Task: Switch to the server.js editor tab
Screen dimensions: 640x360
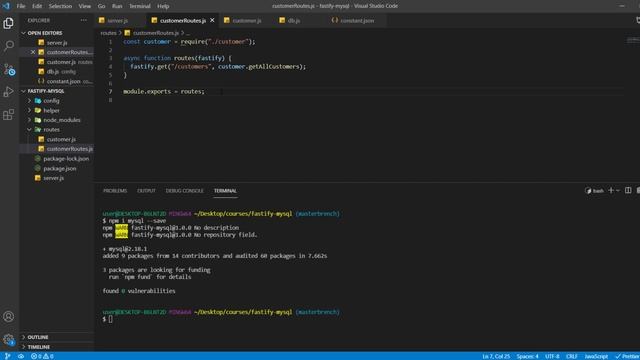Action: click(117, 20)
